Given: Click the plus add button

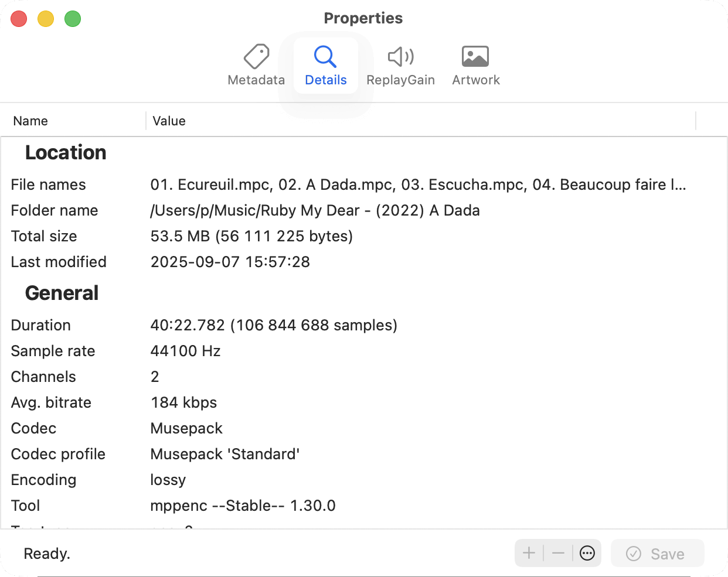Looking at the screenshot, I should tap(529, 553).
